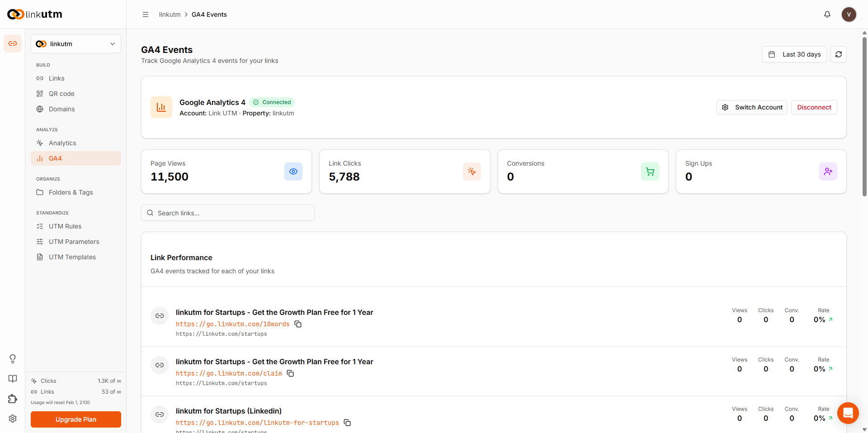Click linkutm breadcrumb link
868x433 pixels.
click(x=170, y=14)
